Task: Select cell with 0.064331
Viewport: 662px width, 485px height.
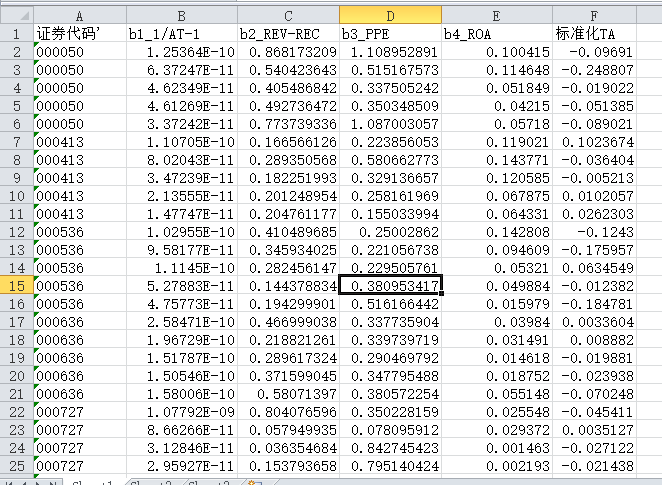Action: (497, 214)
